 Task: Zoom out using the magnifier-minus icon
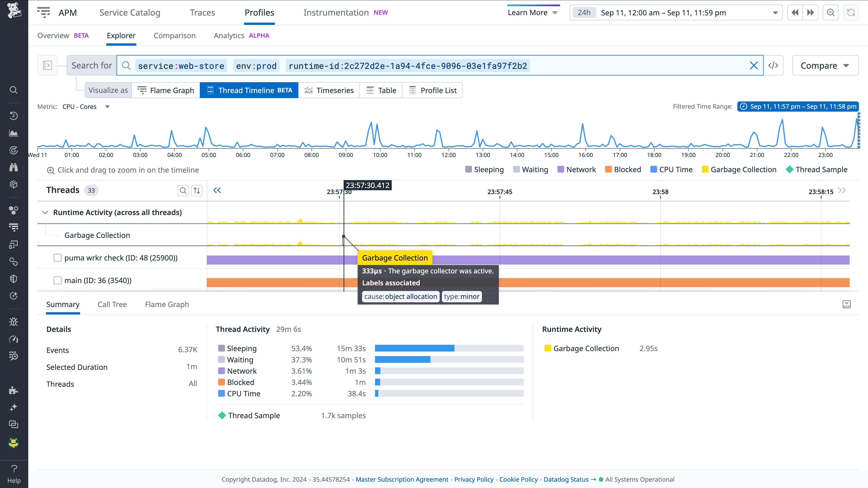[x=830, y=12]
